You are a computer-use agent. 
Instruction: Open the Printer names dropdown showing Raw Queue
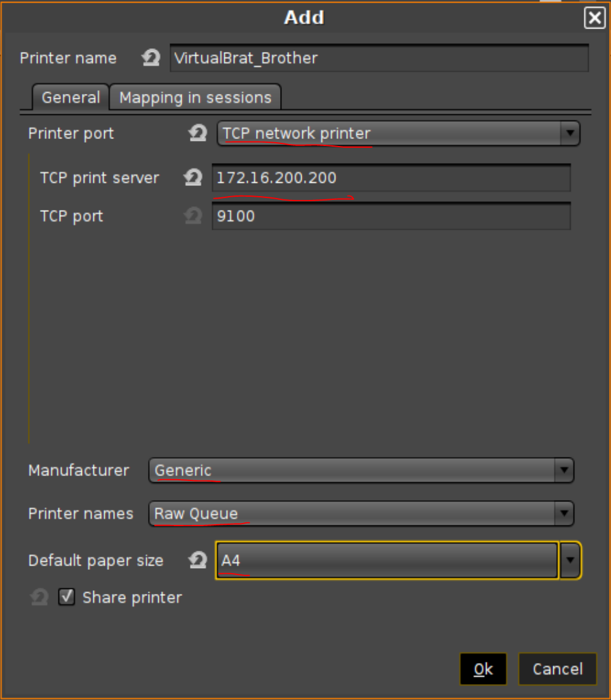tap(563, 513)
